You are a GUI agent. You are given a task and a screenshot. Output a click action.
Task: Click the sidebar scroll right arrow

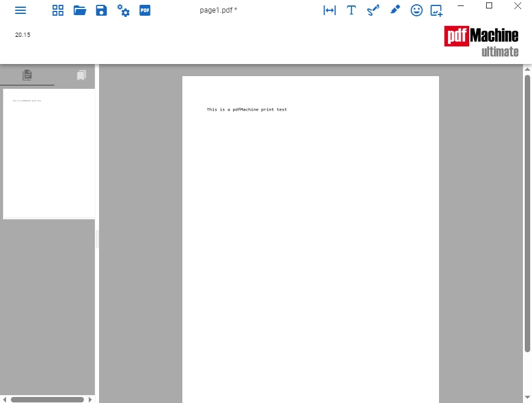[90, 399]
